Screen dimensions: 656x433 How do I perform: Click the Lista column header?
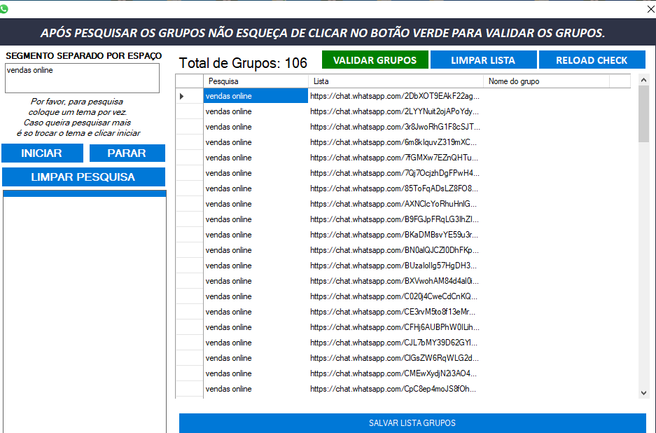click(395, 81)
